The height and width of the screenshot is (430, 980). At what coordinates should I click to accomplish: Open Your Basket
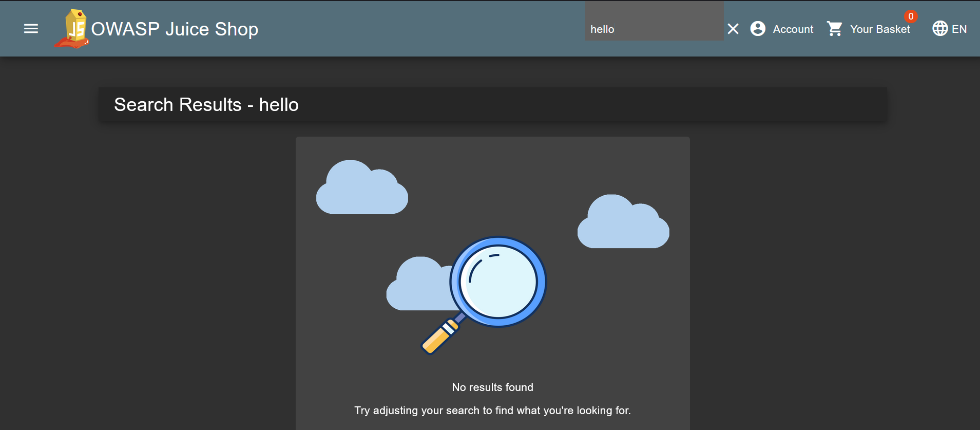(x=879, y=29)
